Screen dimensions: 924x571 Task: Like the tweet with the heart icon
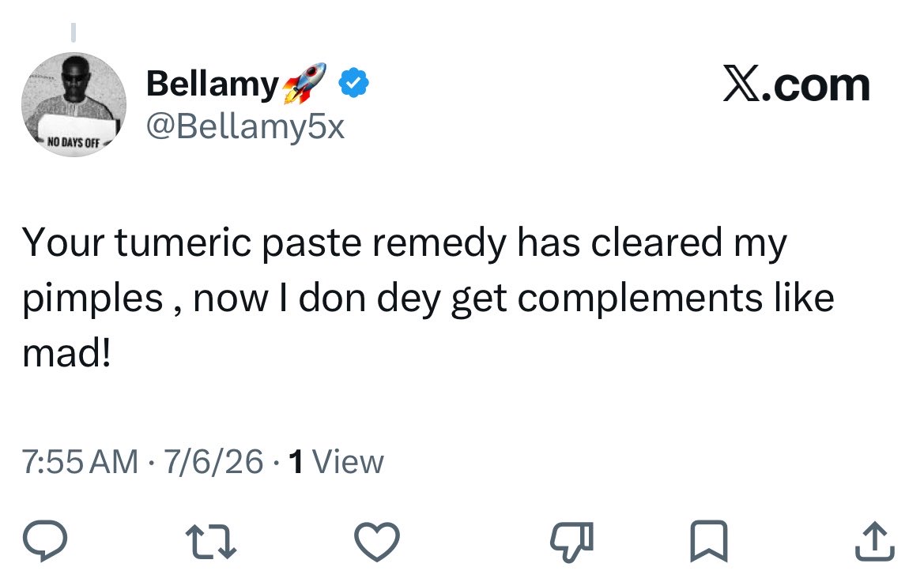click(377, 542)
